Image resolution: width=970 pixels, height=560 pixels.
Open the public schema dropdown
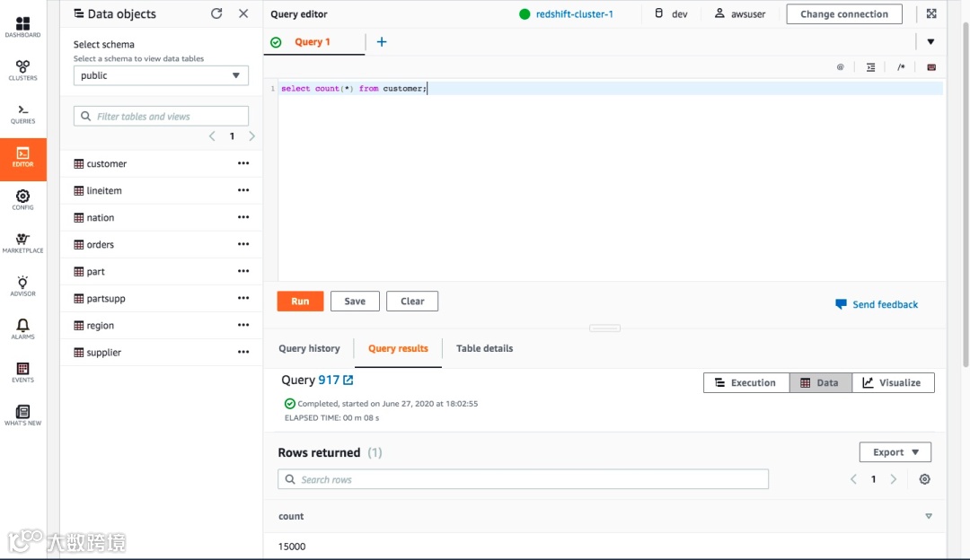click(161, 75)
